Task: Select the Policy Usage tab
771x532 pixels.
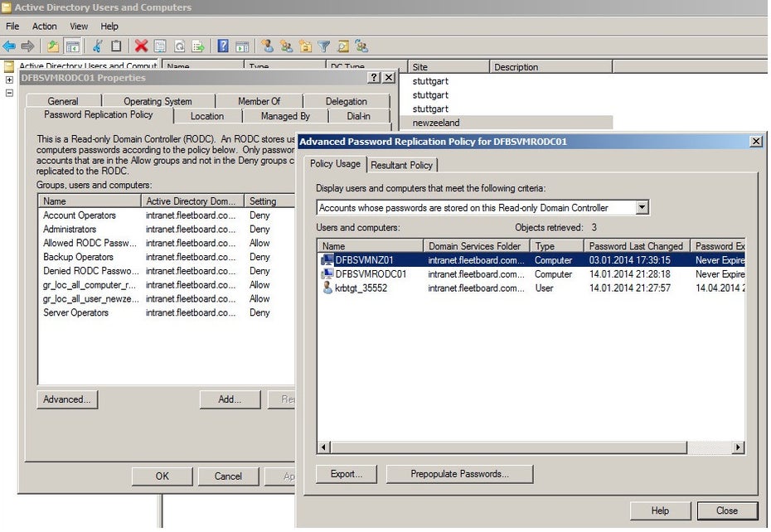Action: pos(336,164)
